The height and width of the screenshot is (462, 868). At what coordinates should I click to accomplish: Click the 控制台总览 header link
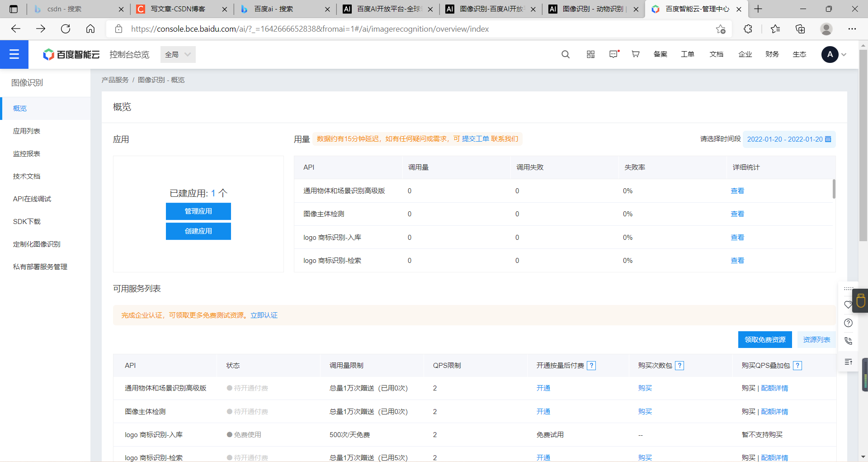pyautogui.click(x=129, y=55)
